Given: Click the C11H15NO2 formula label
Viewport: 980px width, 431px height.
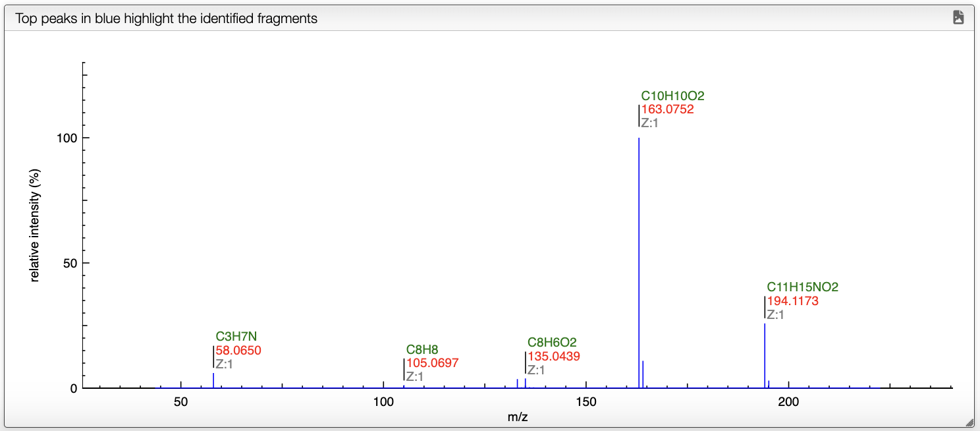Looking at the screenshot, I should (x=802, y=287).
